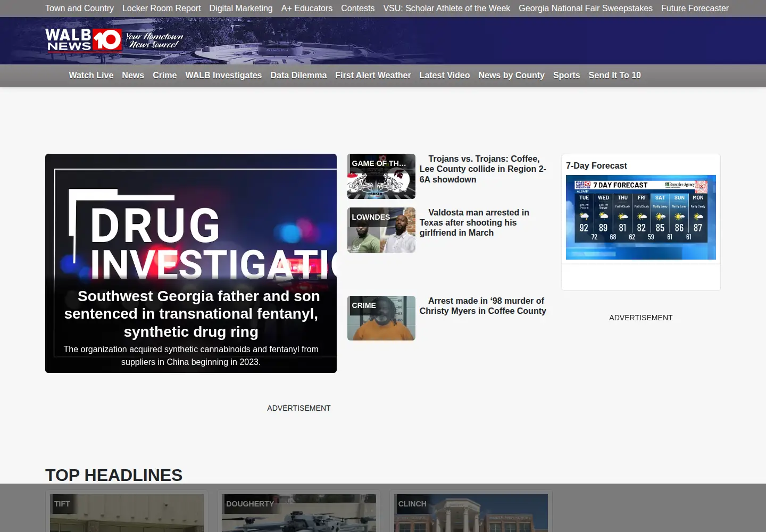Open Sports menu item
The image size is (766, 532).
pos(567,76)
